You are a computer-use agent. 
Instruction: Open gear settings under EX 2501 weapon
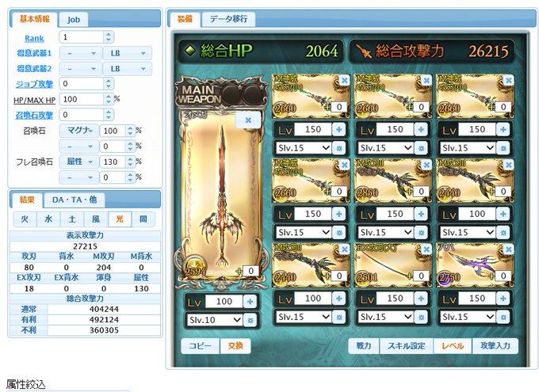[x=421, y=317]
